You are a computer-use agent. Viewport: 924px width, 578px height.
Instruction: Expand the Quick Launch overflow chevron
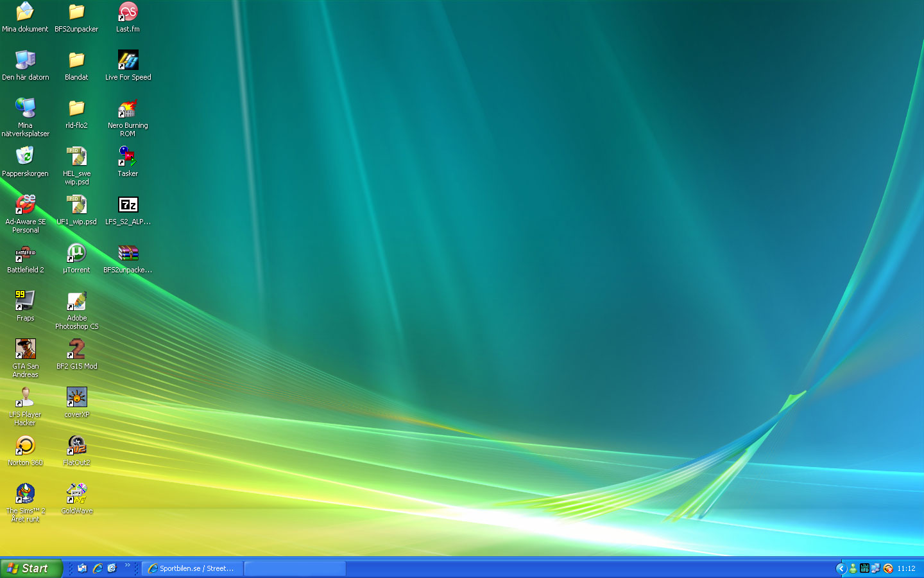point(127,566)
